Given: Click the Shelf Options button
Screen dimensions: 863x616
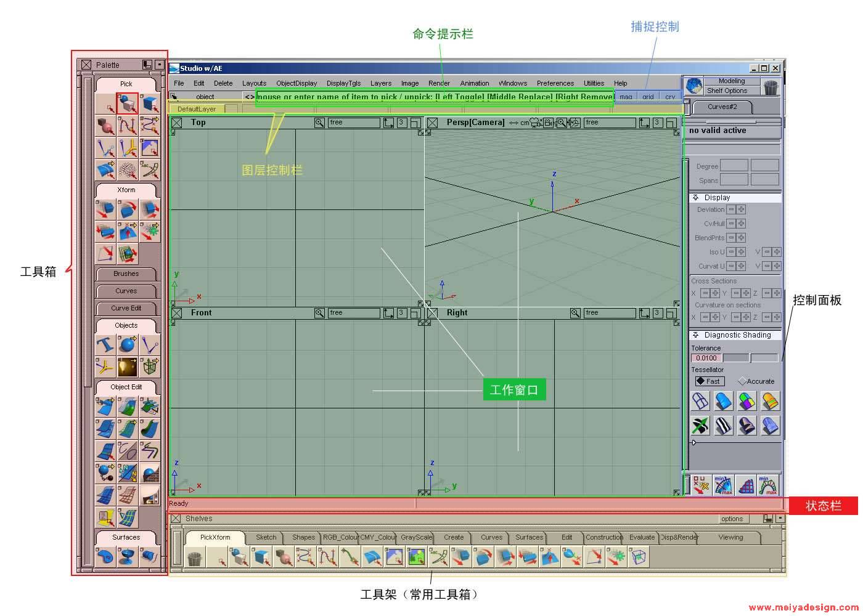Looking at the screenshot, I should point(727,91).
